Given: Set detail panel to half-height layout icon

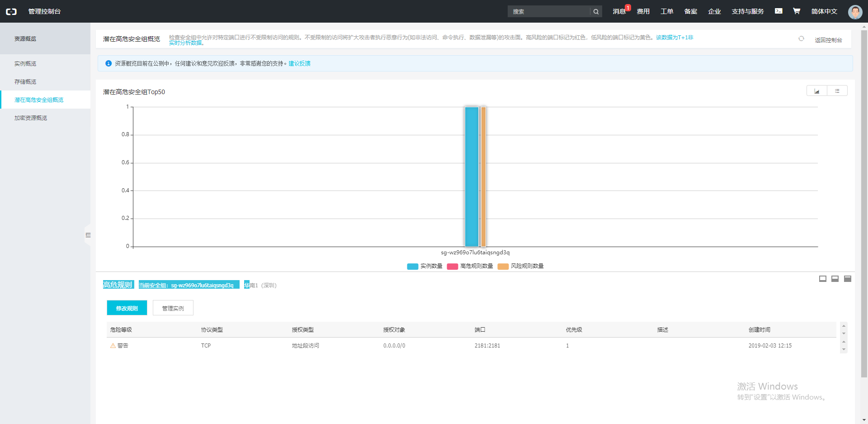Looking at the screenshot, I should [835, 279].
